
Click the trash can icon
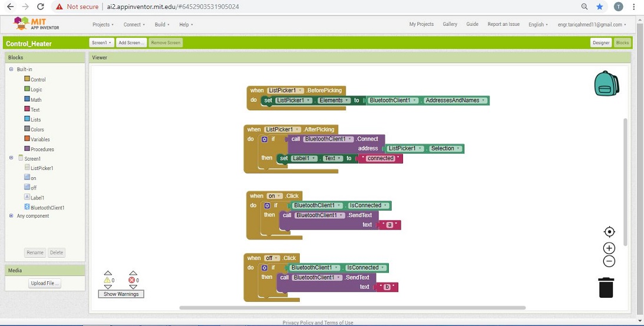click(x=606, y=287)
